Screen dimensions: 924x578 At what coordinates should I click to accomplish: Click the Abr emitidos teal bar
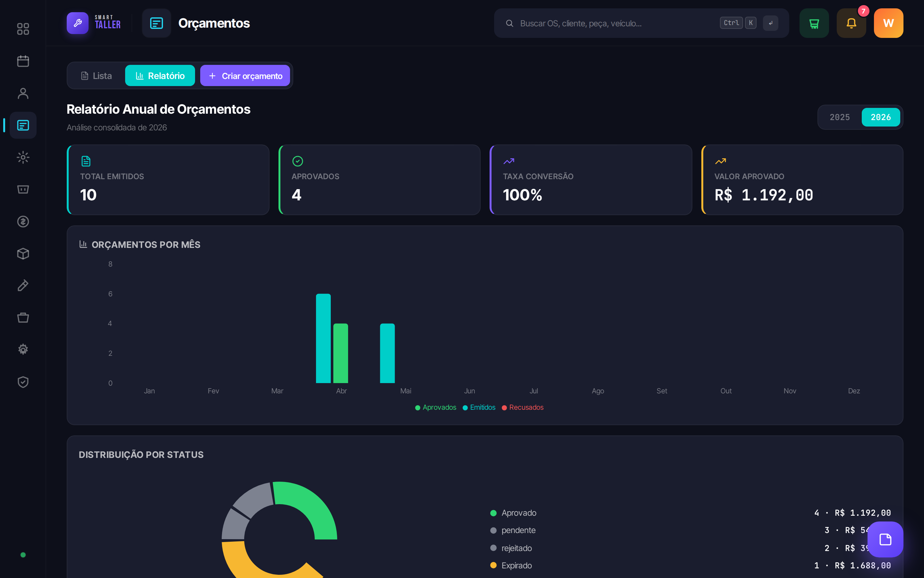[x=323, y=338]
